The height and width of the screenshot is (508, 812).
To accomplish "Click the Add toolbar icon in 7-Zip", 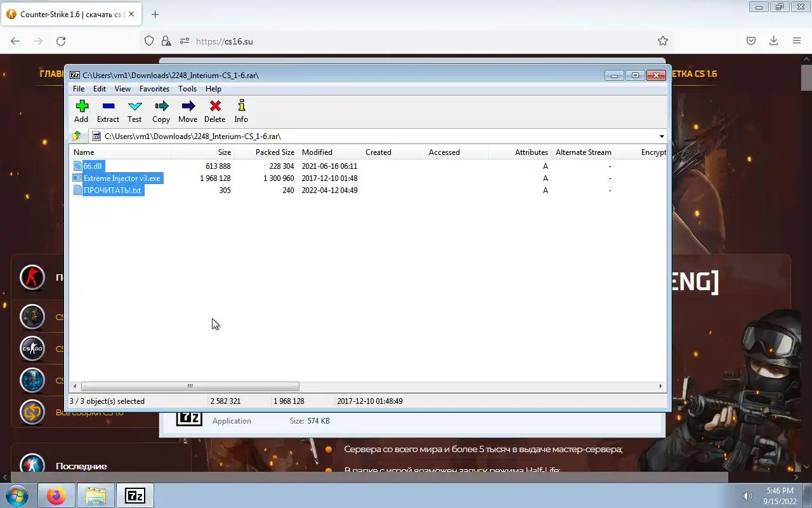I will 81,106.
